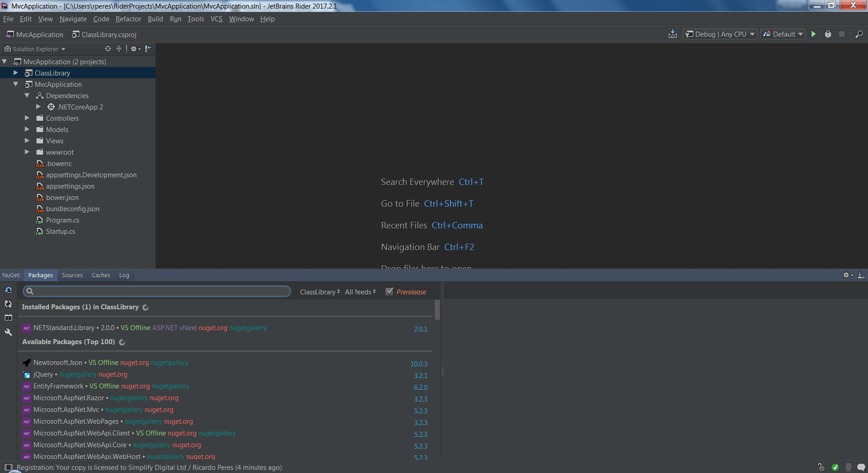Click NETStandard.Library version 2.0.1 link
Screen dimensions: 868x473
pyautogui.click(x=420, y=329)
